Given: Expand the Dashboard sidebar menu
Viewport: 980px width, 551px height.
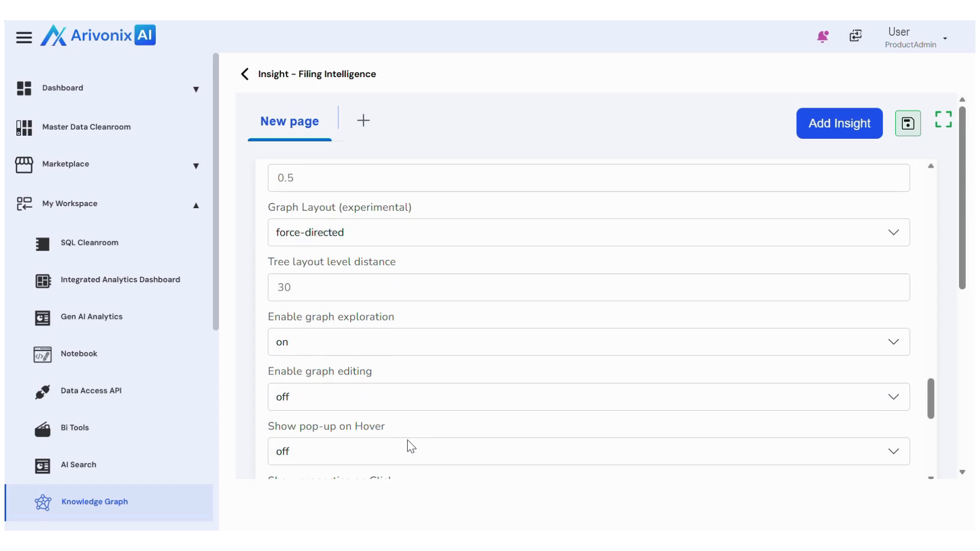Looking at the screenshot, I should pyautogui.click(x=195, y=89).
